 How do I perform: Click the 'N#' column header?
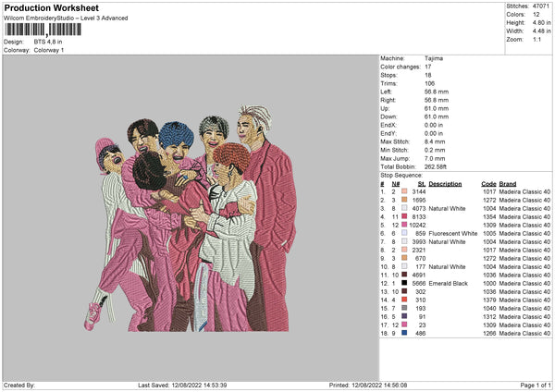pyautogui.click(x=395, y=184)
